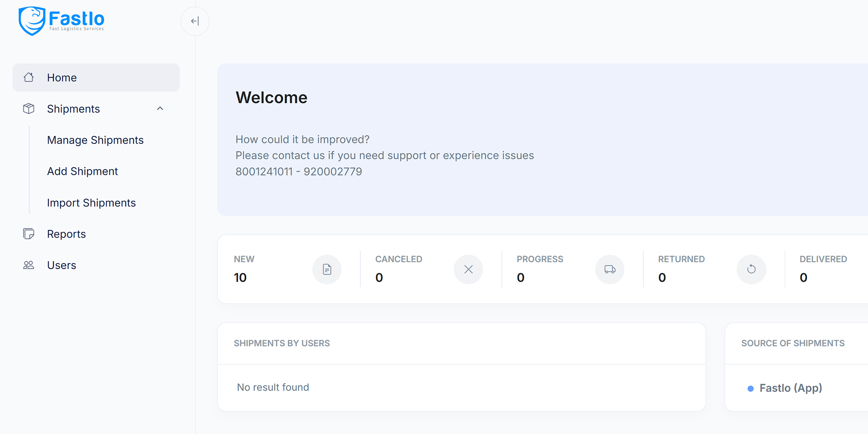The height and width of the screenshot is (434, 868).
Task: Click the Fastlo logo
Action: [61, 21]
